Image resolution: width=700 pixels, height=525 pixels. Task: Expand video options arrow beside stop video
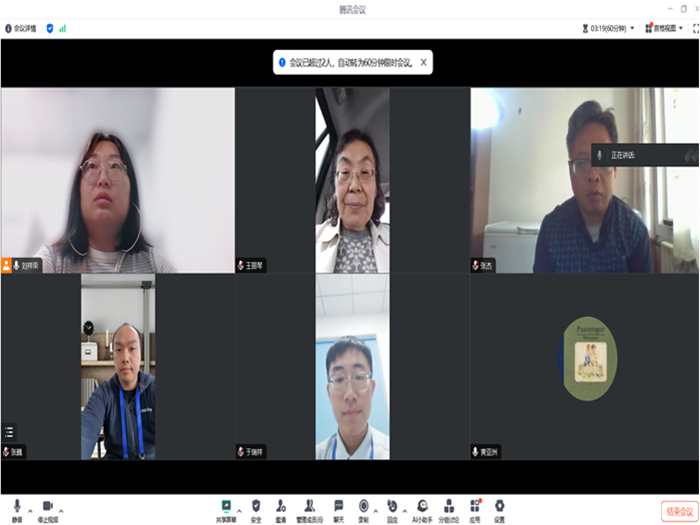click(62, 507)
